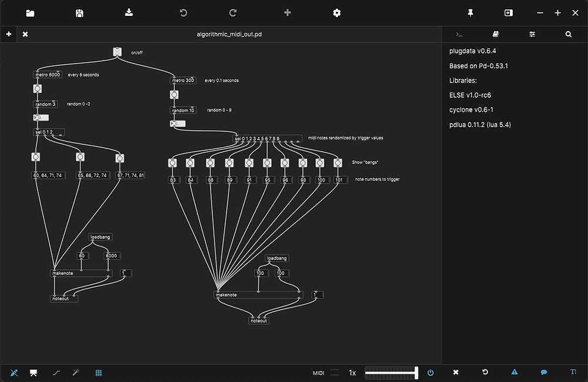The image size is (588, 382).
Task: Open a new patch tab with the plus
Action: click(x=8, y=34)
